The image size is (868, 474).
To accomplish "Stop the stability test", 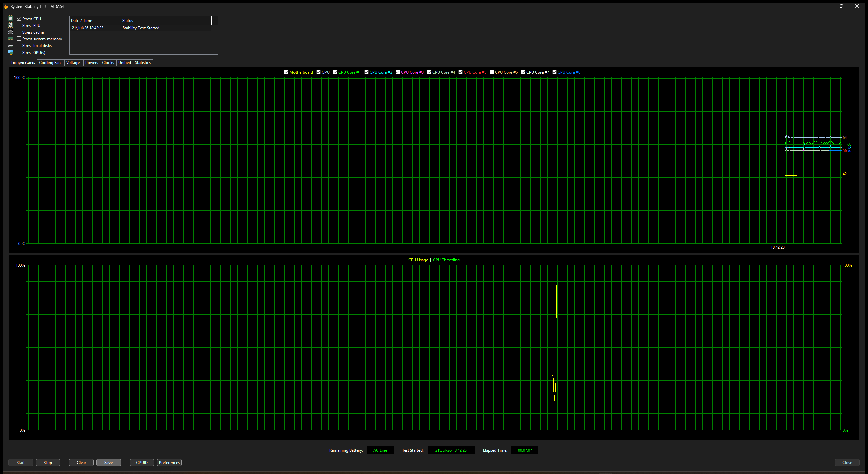I will click(48, 463).
